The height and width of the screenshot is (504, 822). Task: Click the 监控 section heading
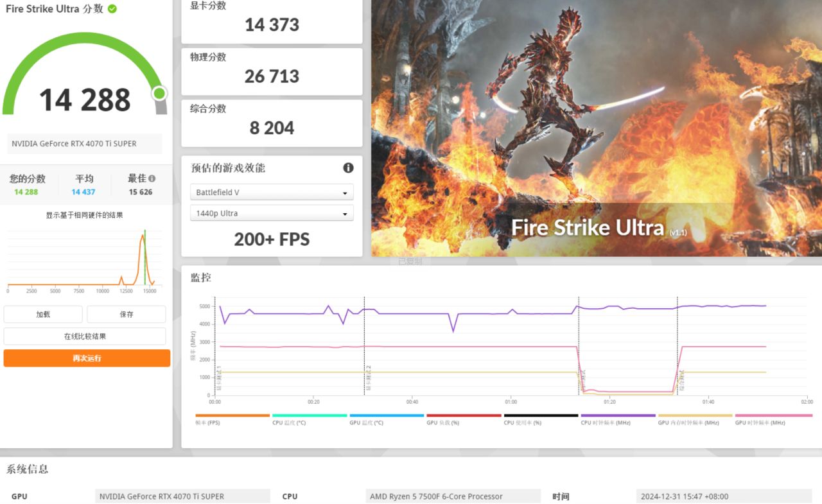(x=201, y=277)
